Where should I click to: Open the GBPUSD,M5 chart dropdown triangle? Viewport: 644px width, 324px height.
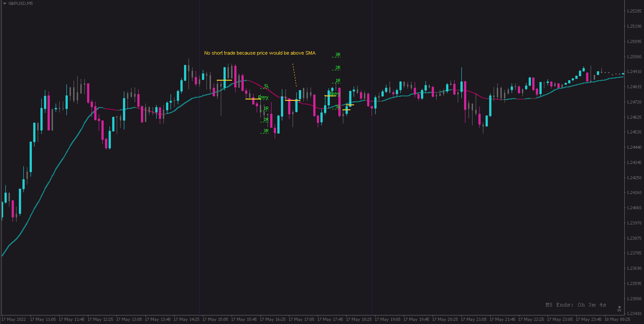[4, 4]
